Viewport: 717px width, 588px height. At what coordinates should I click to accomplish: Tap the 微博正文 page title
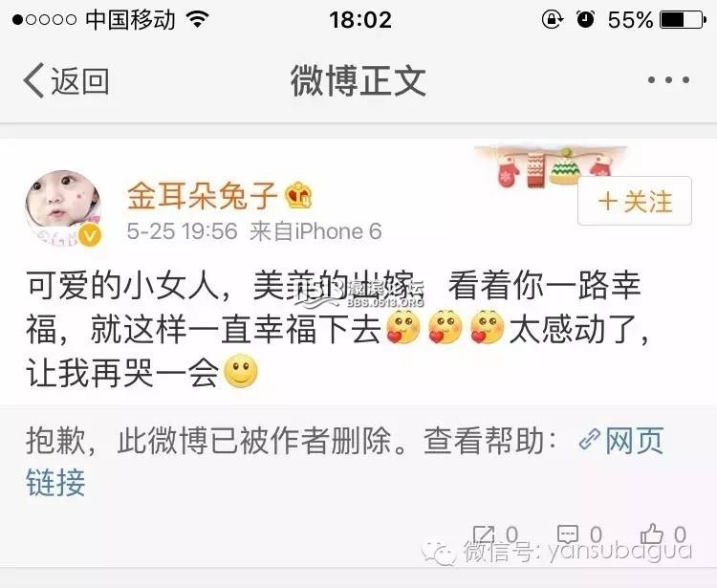pos(358,80)
